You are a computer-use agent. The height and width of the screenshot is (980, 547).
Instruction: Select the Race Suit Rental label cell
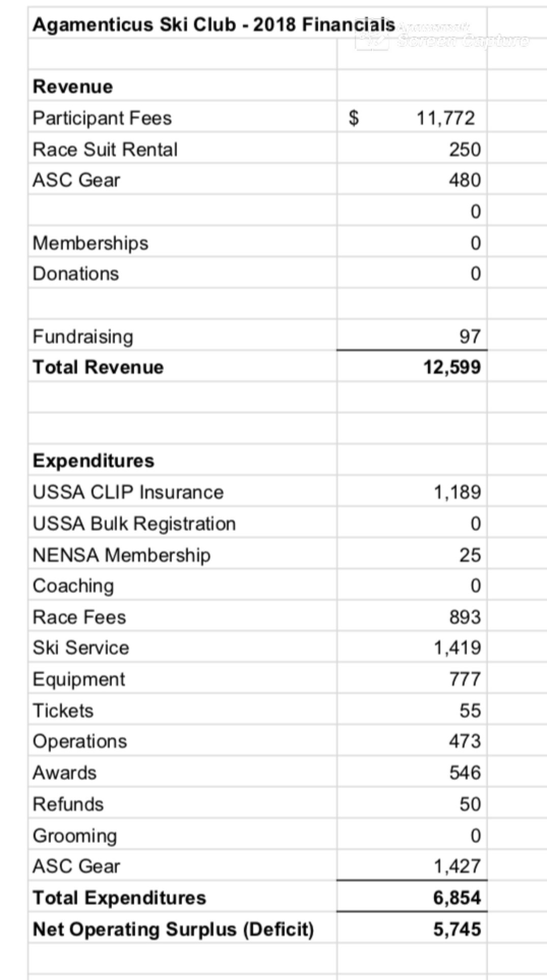pos(105,149)
